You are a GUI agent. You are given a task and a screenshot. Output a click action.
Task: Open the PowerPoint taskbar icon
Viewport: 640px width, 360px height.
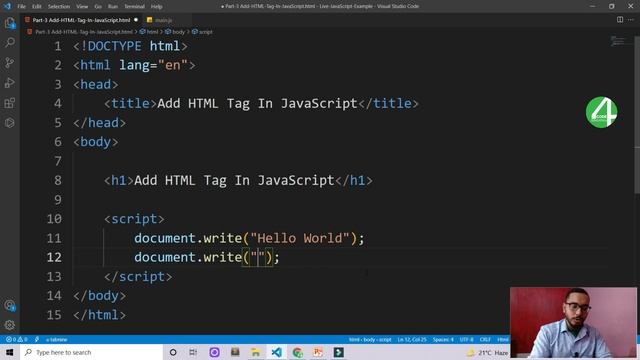click(318, 352)
